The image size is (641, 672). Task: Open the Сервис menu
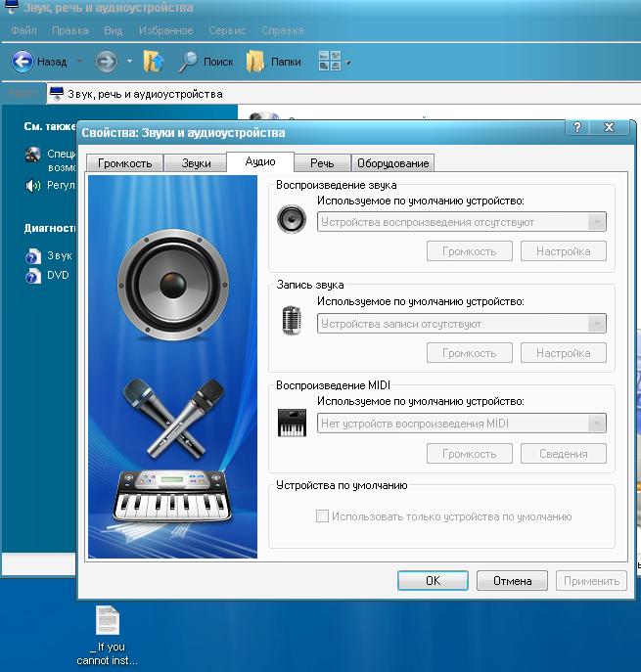(x=227, y=30)
